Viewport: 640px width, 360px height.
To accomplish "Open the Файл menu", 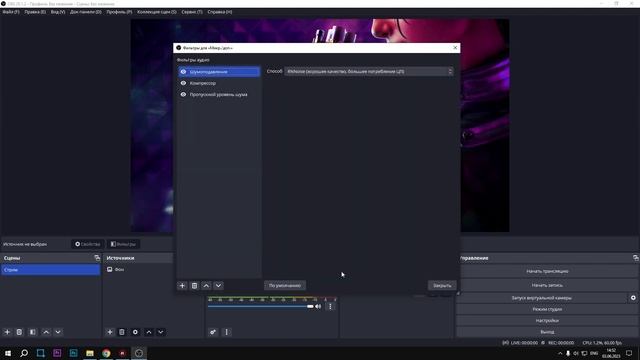I will (11, 12).
